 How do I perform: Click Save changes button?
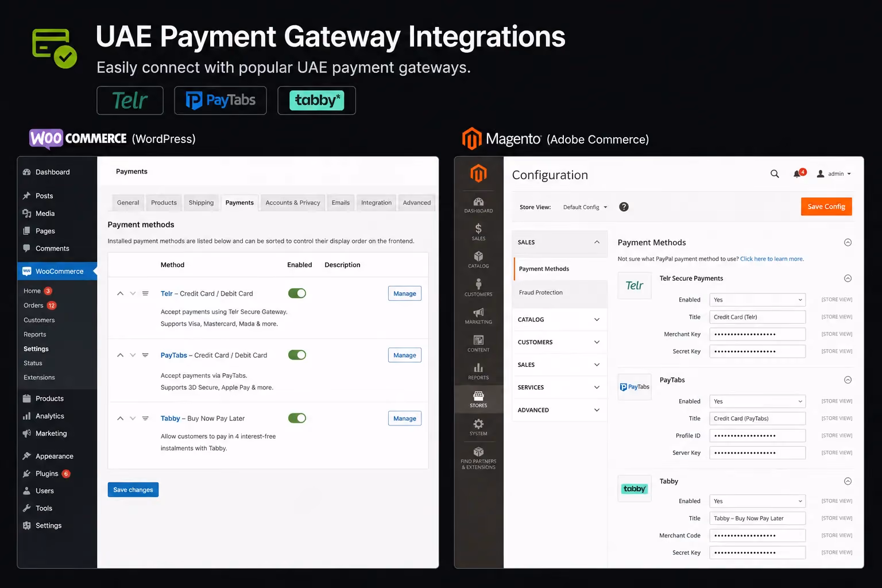point(133,490)
